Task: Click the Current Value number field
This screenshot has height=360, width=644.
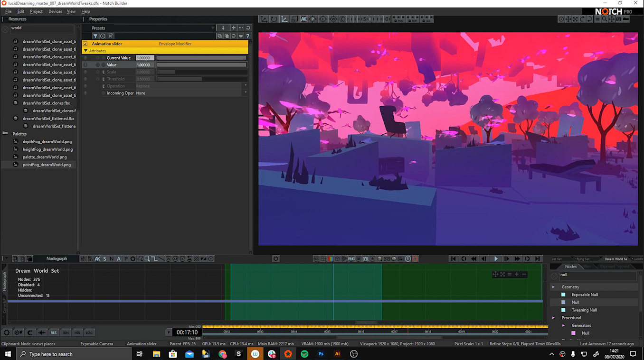Action: tap(145, 58)
